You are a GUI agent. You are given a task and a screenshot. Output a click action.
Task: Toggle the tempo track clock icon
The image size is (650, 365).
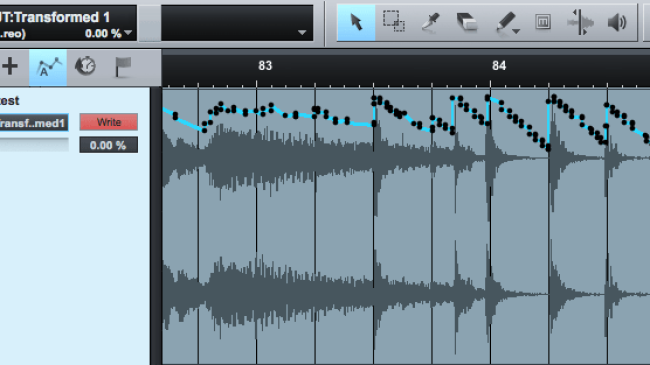point(85,66)
